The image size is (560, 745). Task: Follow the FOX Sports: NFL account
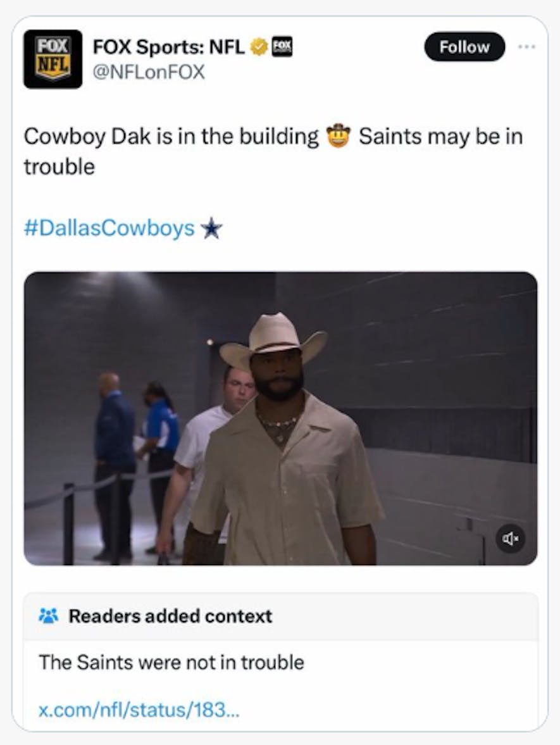[x=464, y=47]
